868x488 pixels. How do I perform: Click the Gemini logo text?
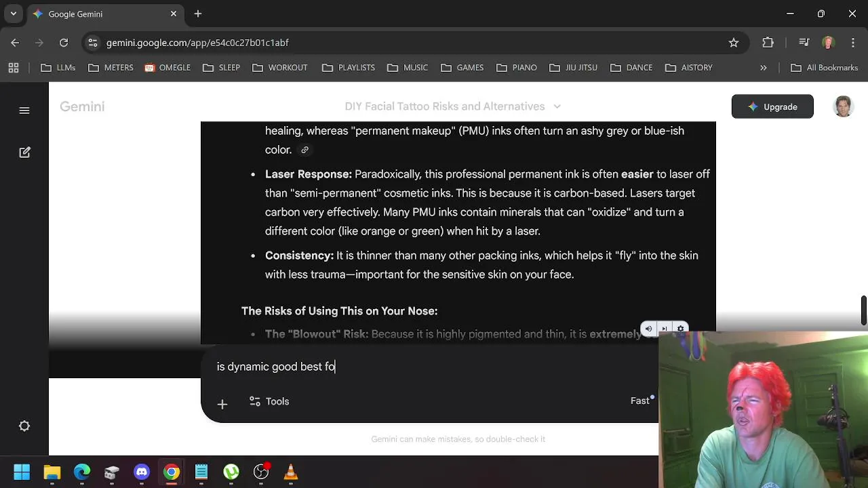82,106
